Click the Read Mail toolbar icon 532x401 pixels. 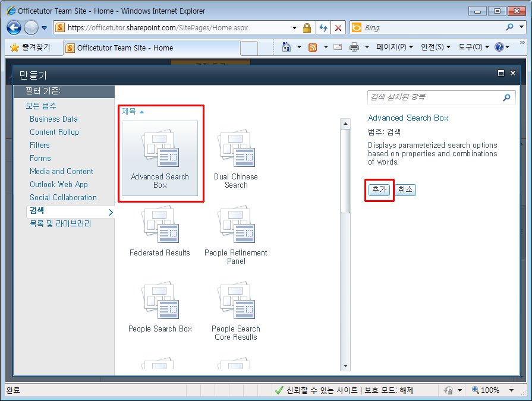[x=338, y=47]
